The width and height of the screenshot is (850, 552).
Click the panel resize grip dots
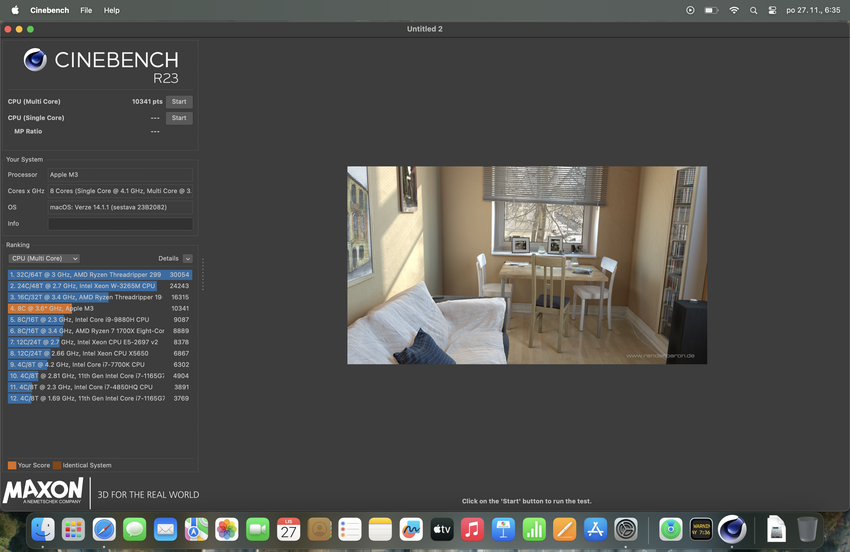click(203, 274)
